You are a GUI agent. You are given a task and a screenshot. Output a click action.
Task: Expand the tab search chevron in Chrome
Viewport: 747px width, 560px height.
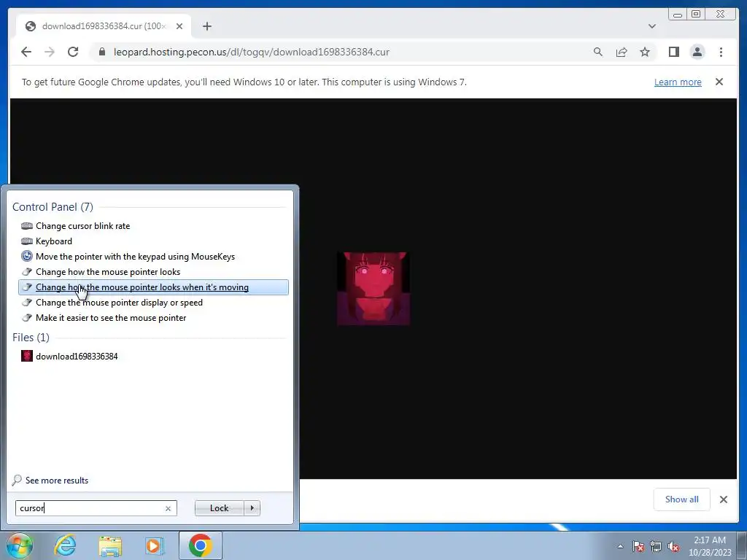tap(651, 26)
